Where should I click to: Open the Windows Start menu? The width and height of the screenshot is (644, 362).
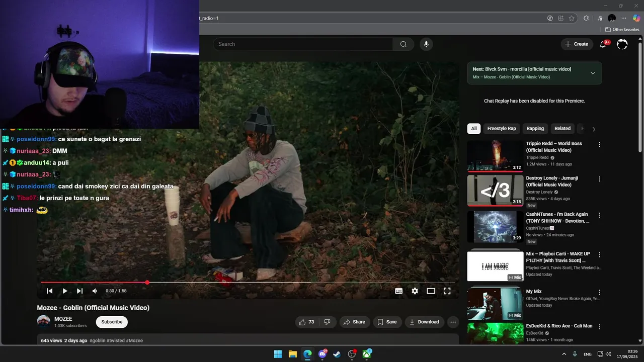point(278,354)
